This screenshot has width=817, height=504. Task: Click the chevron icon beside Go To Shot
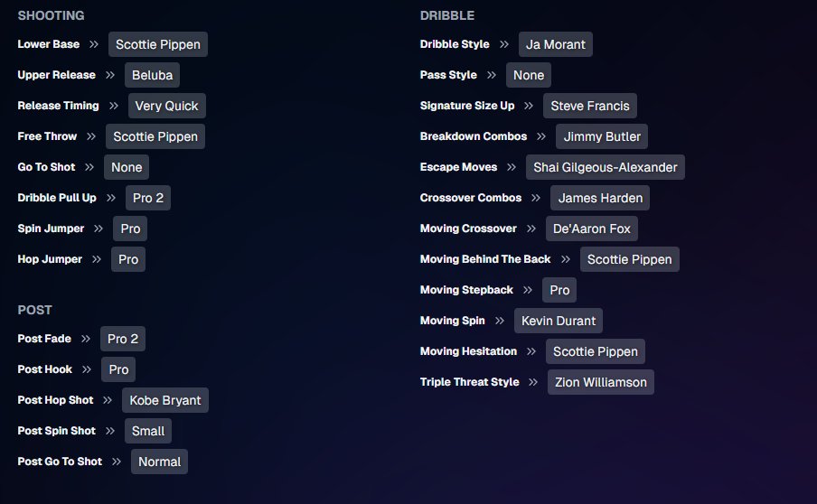(x=89, y=167)
